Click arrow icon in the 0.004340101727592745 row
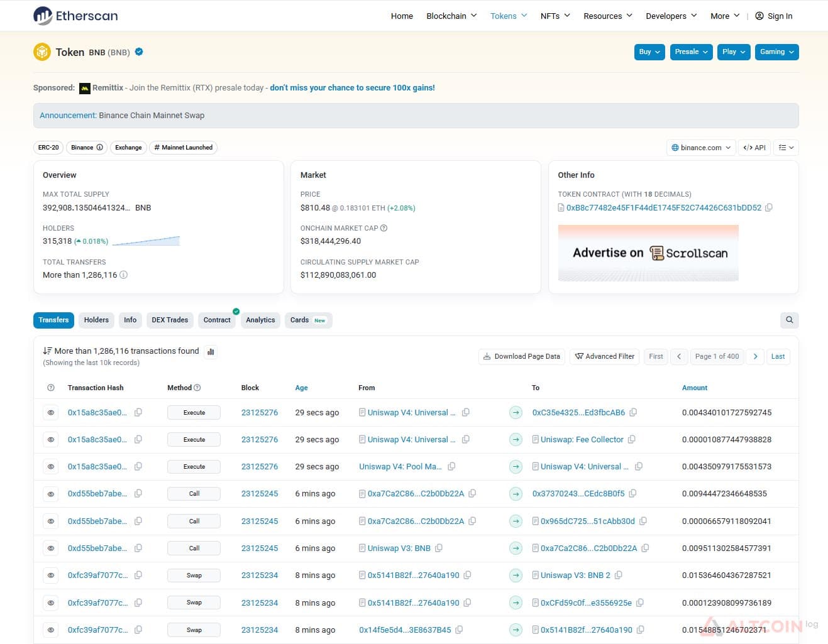Viewport: 828px width, 644px height. pos(516,413)
